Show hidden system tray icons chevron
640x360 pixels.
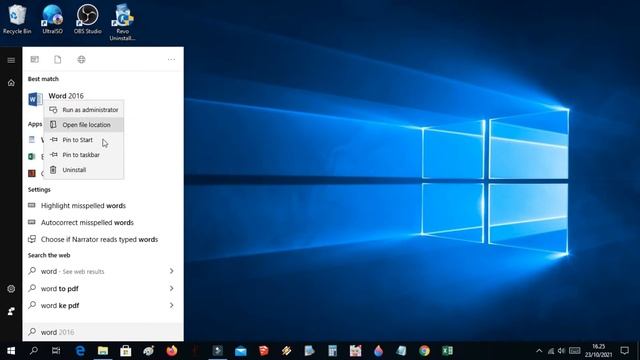pos(539,351)
